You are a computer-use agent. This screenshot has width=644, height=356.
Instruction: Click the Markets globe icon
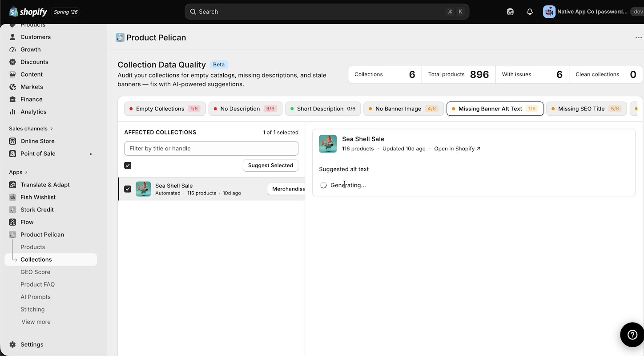[12, 87]
